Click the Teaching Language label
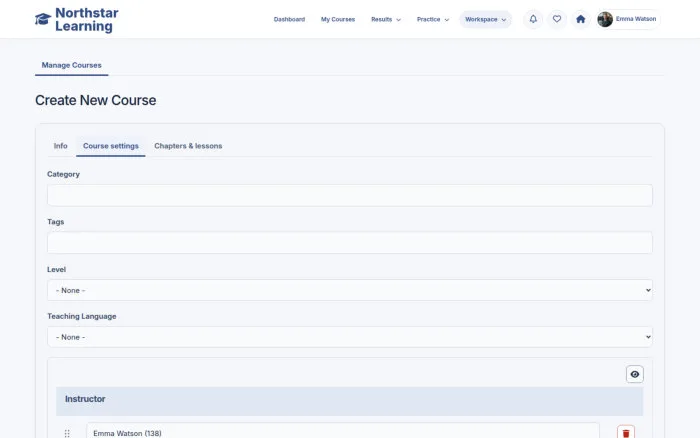The width and height of the screenshot is (700, 438). pos(82,316)
